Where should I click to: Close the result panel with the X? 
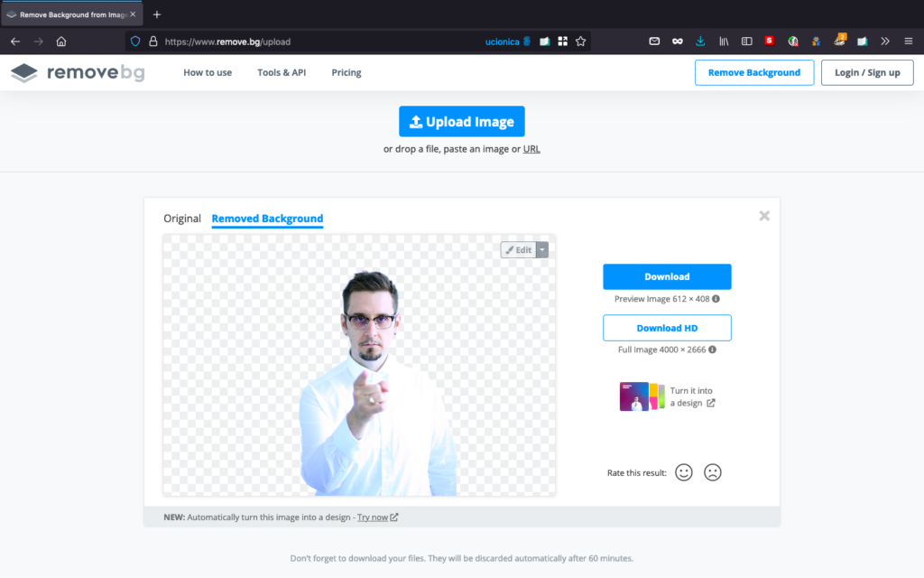coord(764,216)
